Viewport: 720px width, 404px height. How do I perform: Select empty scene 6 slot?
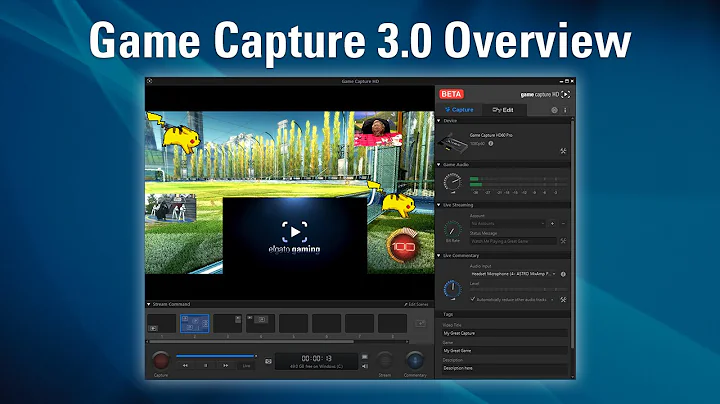click(326, 324)
